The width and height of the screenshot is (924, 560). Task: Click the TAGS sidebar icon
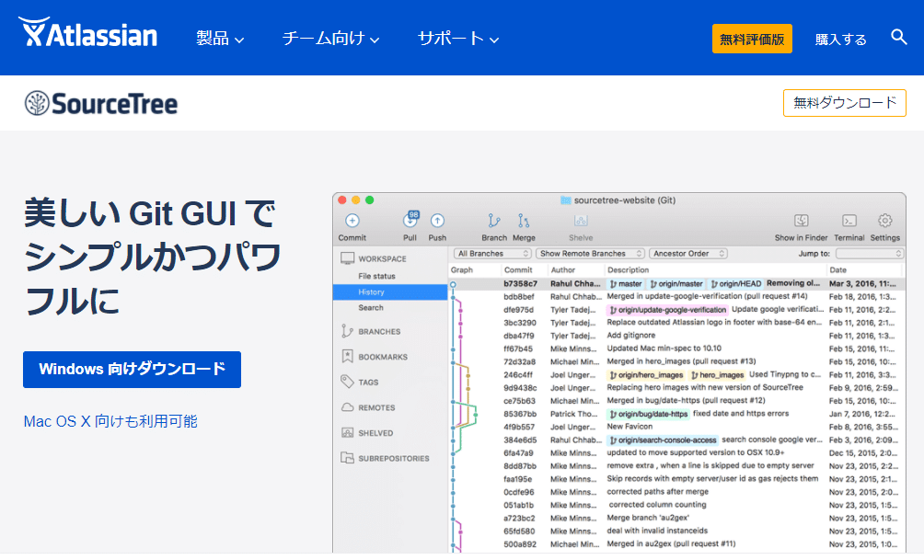pyautogui.click(x=347, y=382)
